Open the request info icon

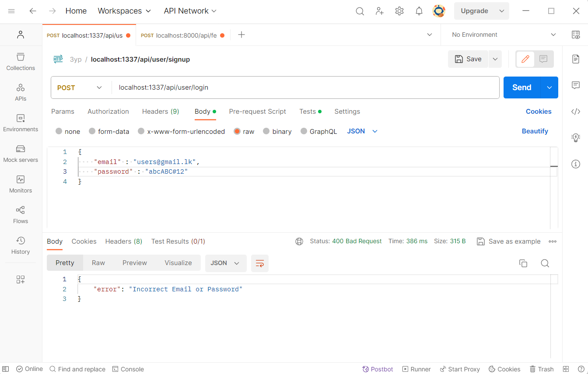tap(576, 164)
